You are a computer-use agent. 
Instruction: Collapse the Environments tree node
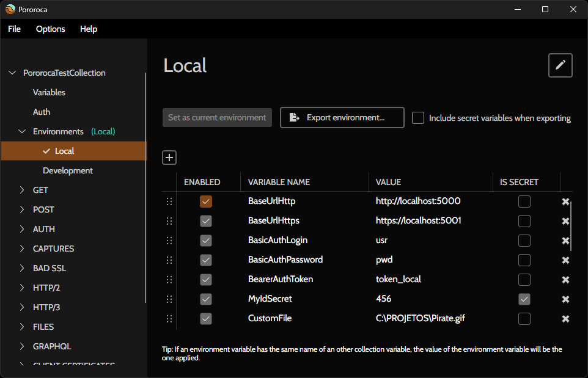tap(23, 131)
